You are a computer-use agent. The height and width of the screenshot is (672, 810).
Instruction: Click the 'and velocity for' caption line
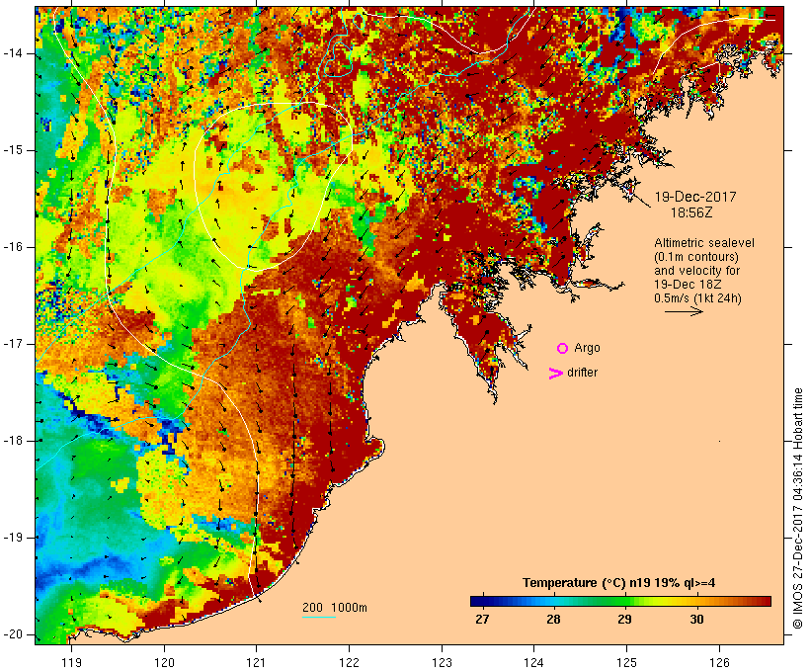(696, 271)
